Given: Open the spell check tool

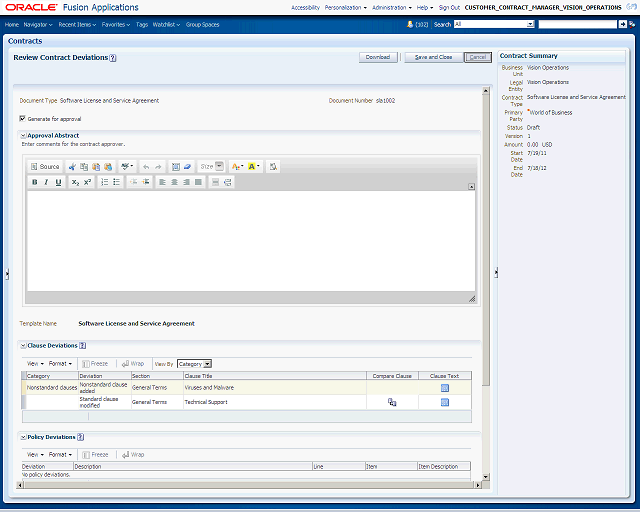Looking at the screenshot, I should coord(127,167).
